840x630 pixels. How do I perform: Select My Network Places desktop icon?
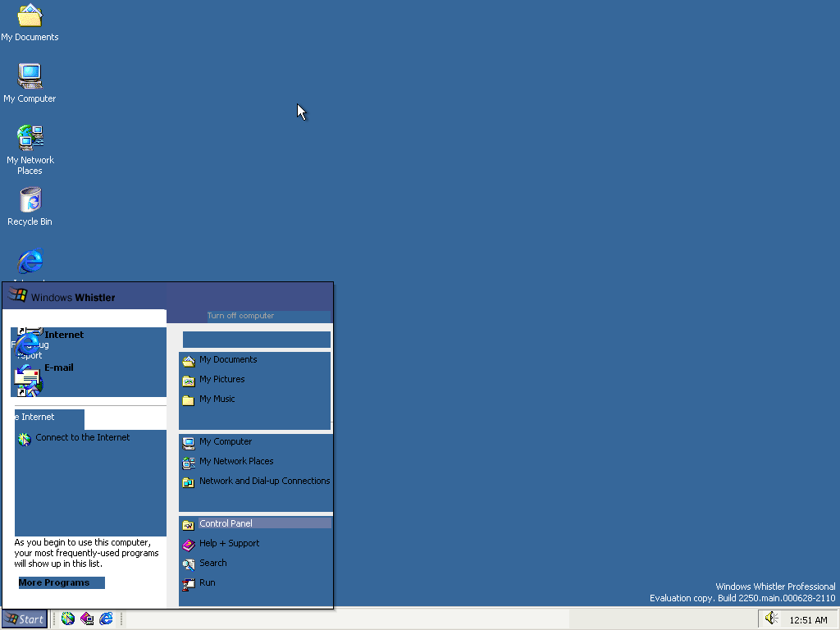[x=30, y=150]
